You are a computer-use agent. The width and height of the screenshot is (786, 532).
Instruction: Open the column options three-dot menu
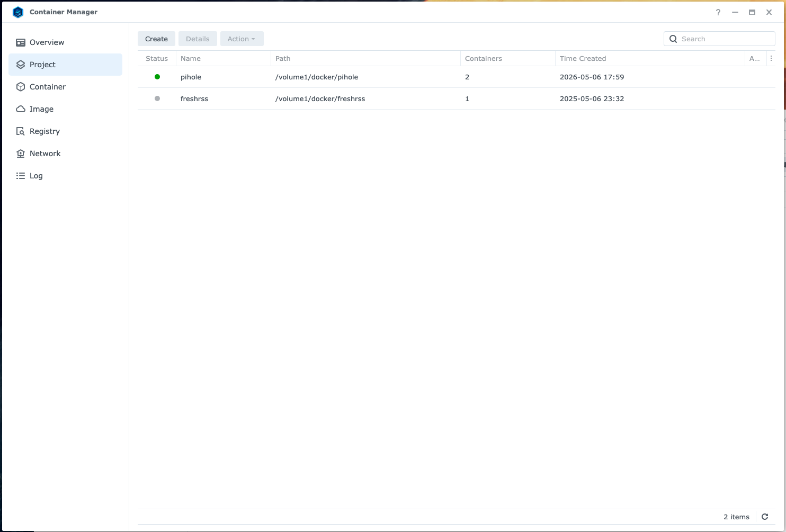771,58
